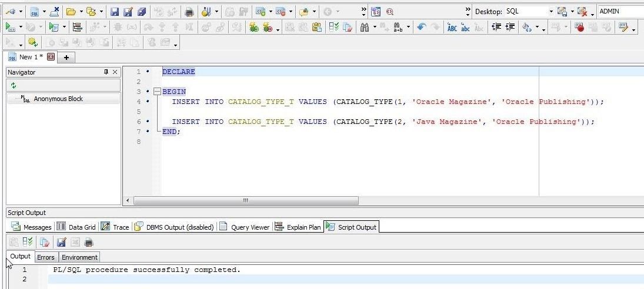Viewport: 644px width, 289px height.
Task: Print the script output using printer icon
Action: tap(89, 242)
